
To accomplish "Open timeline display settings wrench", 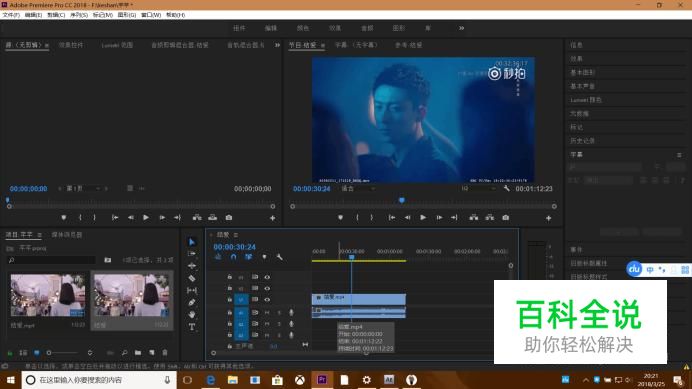I will (279, 257).
